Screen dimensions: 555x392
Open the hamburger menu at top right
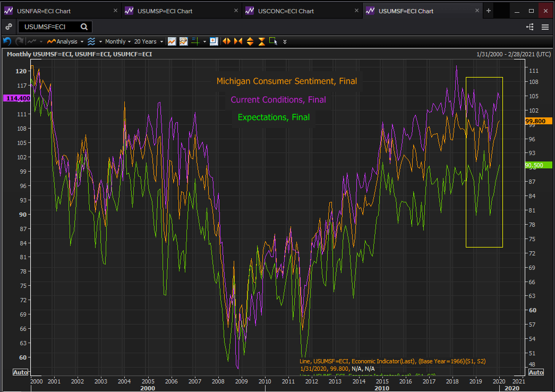pos(545,27)
